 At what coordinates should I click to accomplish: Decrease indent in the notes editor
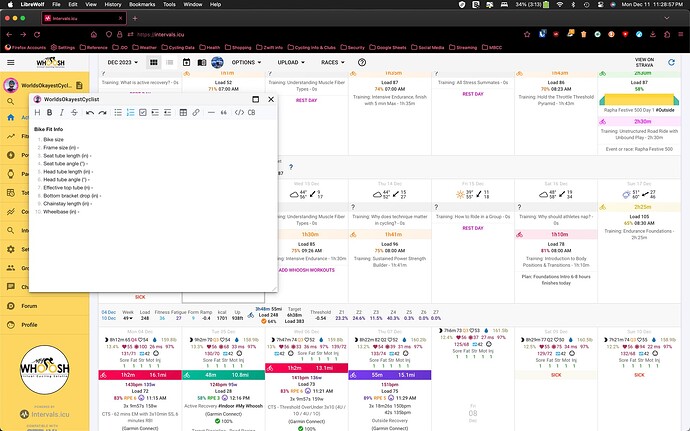pos(167,113)
